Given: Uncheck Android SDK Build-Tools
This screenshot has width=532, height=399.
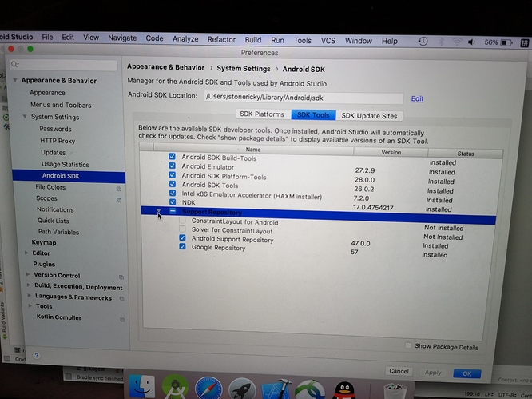Looking at the screenshot, I should coord(172,156).
